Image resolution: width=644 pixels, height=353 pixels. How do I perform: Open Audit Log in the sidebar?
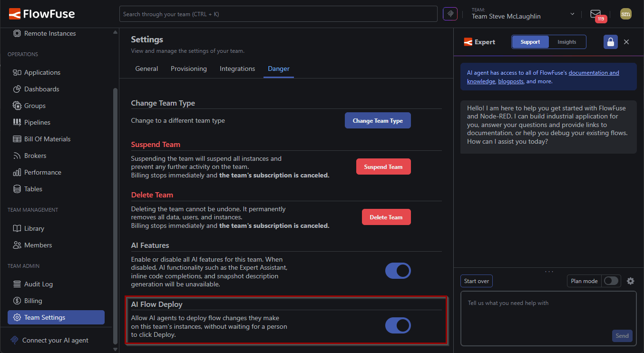click(x=56, y=284)
